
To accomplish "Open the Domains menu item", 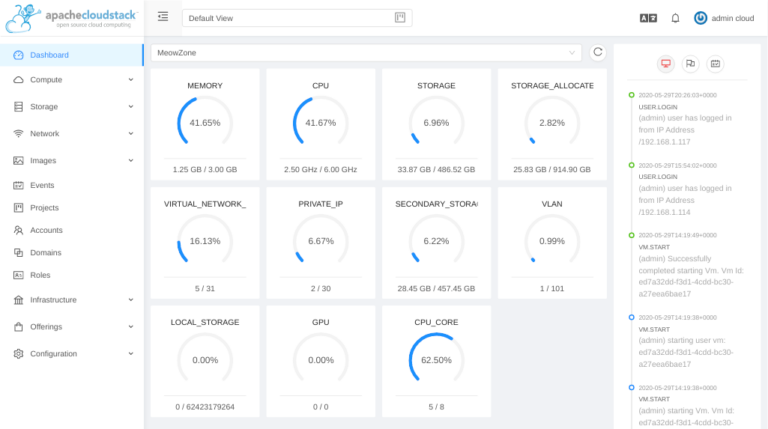I will tap(72, 253).
